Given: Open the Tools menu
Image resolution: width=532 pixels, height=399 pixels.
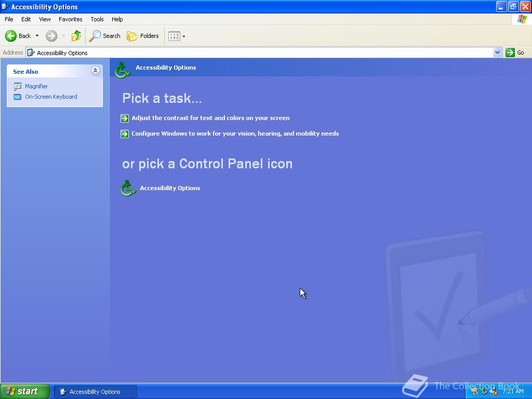Looking at the screenshot, I should [97, 19].
